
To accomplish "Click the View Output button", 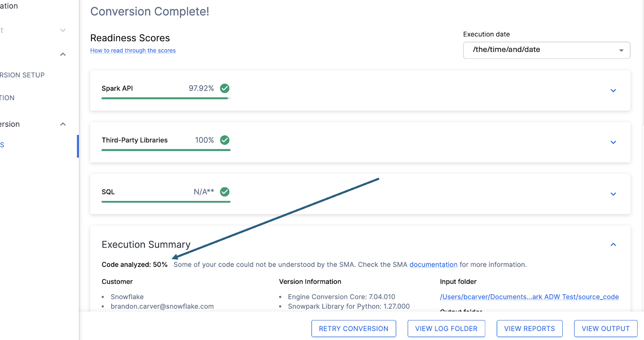I will pos(605,329).
